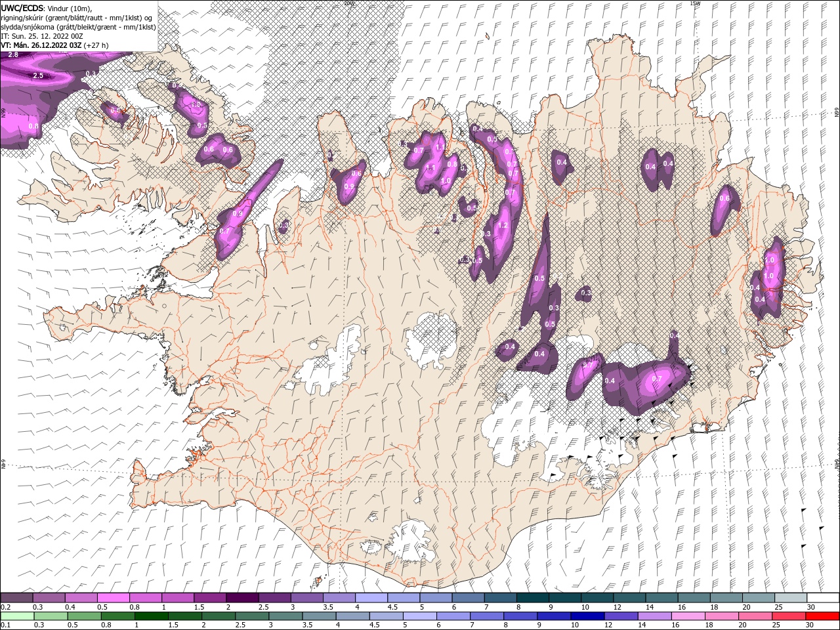The height and width of the screenshot is (630, 840).
Task: Pick the bright pink 0.5 swatch, top scale
Action: click(x=113, y=598)
